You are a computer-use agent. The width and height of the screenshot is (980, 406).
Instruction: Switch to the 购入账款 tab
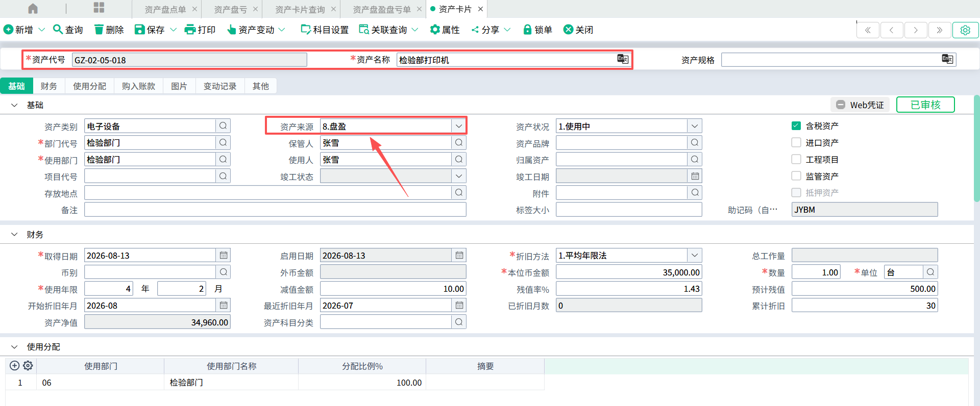point(138,86)
